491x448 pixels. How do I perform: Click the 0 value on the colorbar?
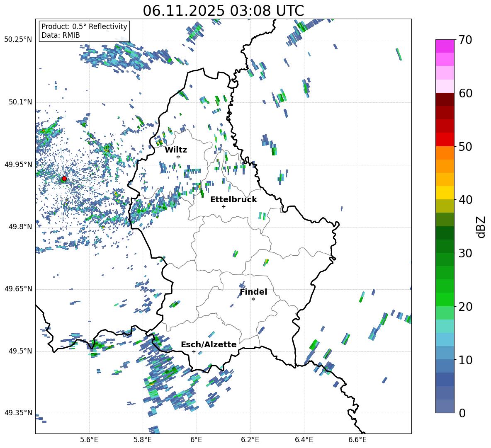462,413
